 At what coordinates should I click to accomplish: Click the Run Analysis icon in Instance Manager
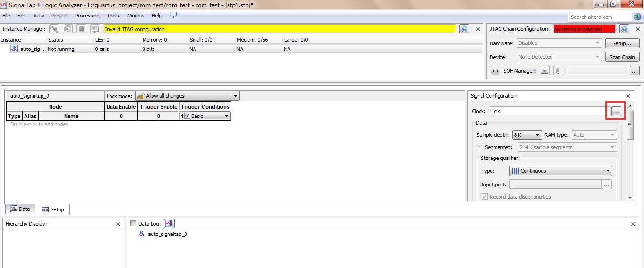point(54,29)
